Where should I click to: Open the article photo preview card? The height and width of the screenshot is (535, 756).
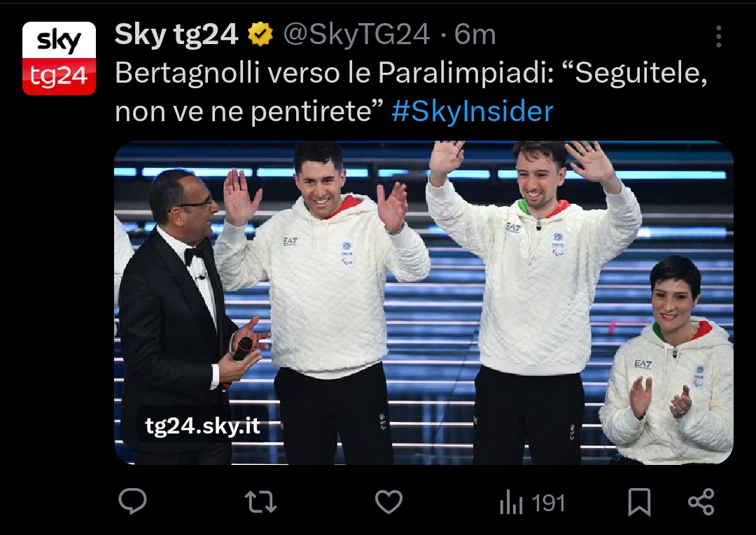423,303
